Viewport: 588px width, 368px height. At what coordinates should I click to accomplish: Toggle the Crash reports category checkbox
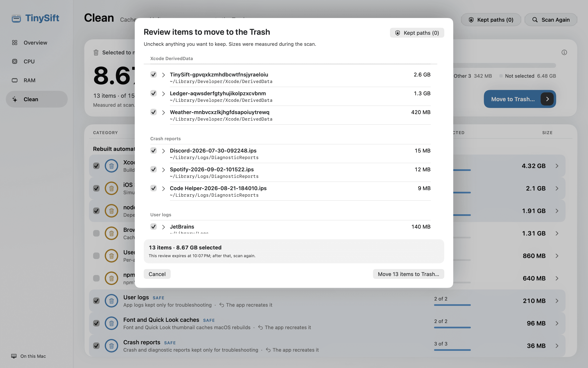[96, 346]
